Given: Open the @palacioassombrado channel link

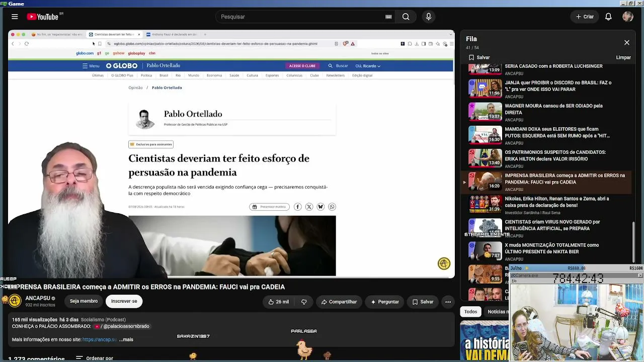Looking at the screenshot, I should click(x=122, y=326).
